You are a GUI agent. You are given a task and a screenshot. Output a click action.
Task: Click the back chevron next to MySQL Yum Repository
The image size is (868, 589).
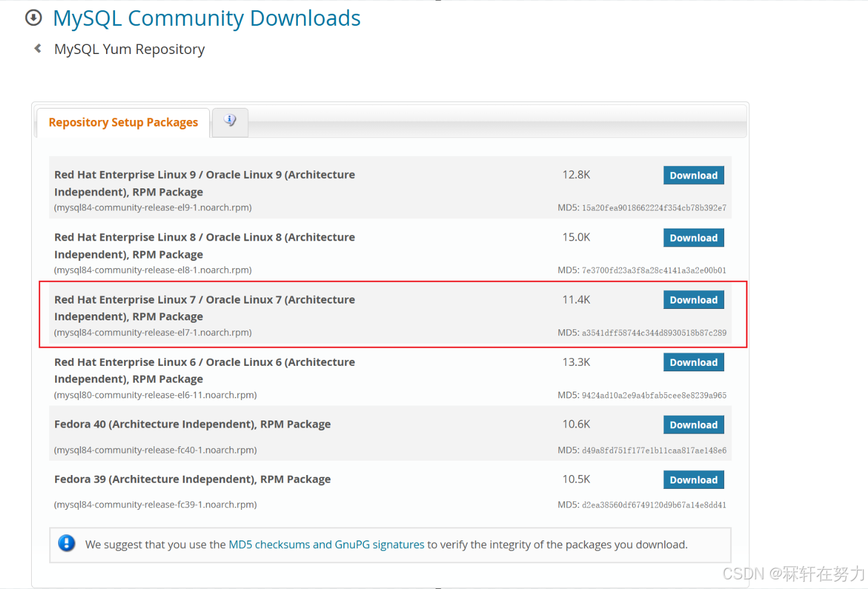[38, 49]
